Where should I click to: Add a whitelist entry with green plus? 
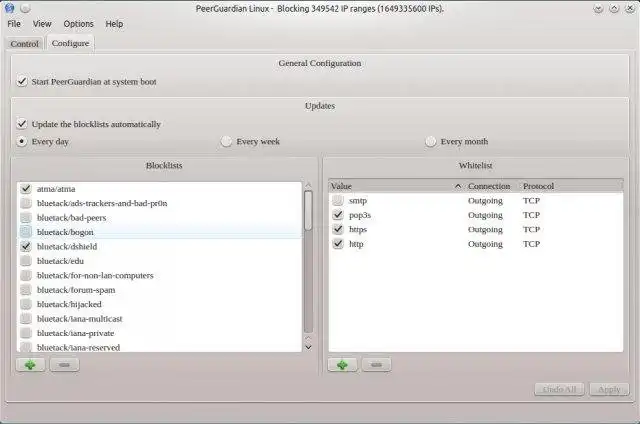point(342,365)
